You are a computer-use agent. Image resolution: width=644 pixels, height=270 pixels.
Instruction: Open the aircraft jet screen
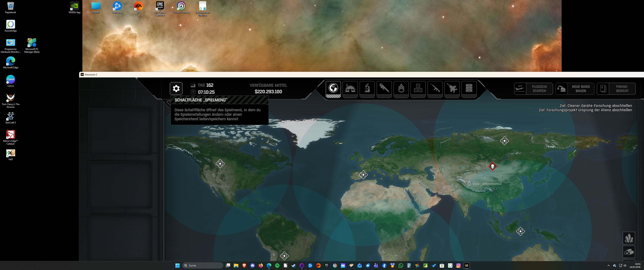[x=452, y=88]
